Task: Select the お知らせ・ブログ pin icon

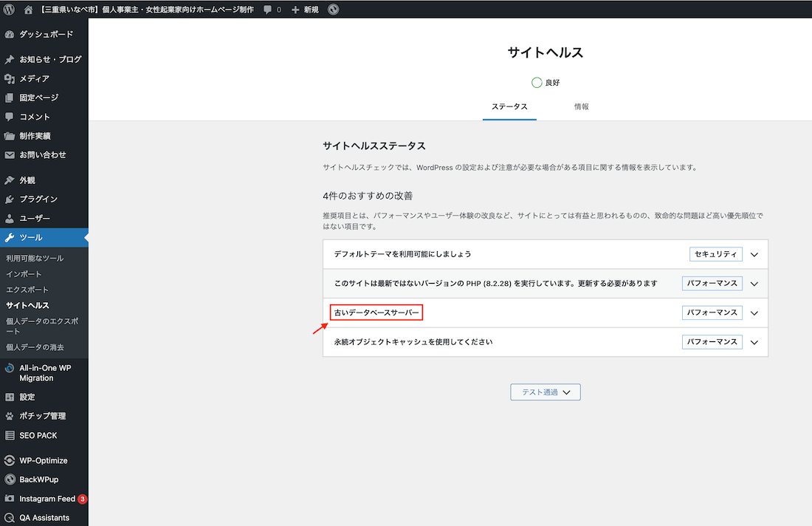Action: (9, 59)
